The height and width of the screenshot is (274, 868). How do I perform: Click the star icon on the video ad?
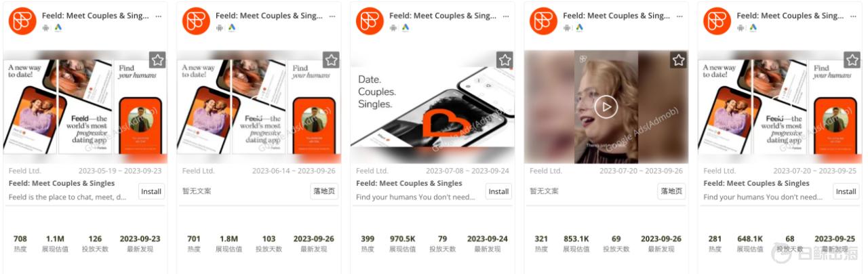click(x=678, y=60)
